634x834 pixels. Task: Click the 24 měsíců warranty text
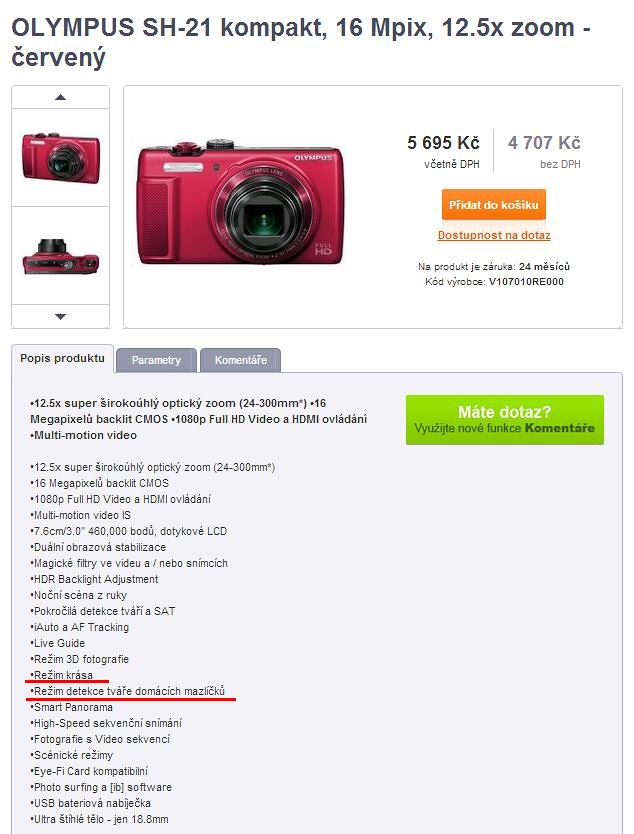click(544, 266)
